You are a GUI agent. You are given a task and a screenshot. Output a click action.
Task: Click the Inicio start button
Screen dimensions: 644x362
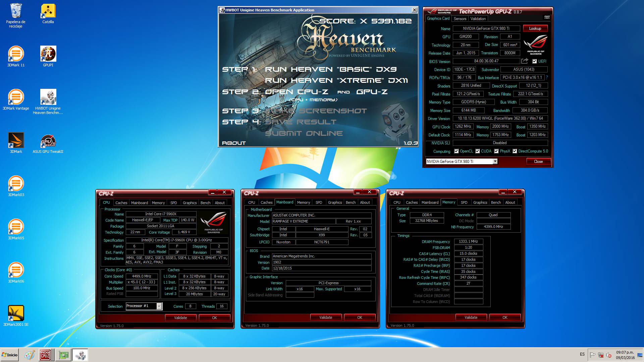10,355
